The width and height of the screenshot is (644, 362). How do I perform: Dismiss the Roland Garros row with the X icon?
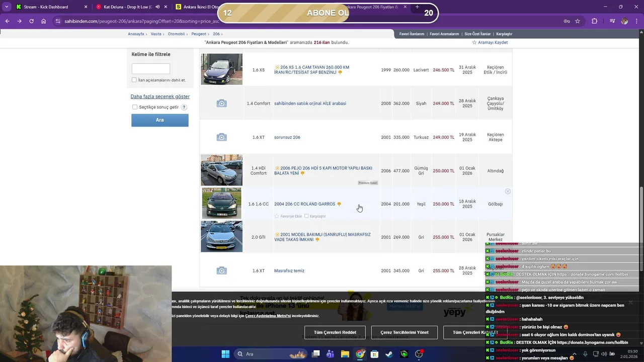508,192
